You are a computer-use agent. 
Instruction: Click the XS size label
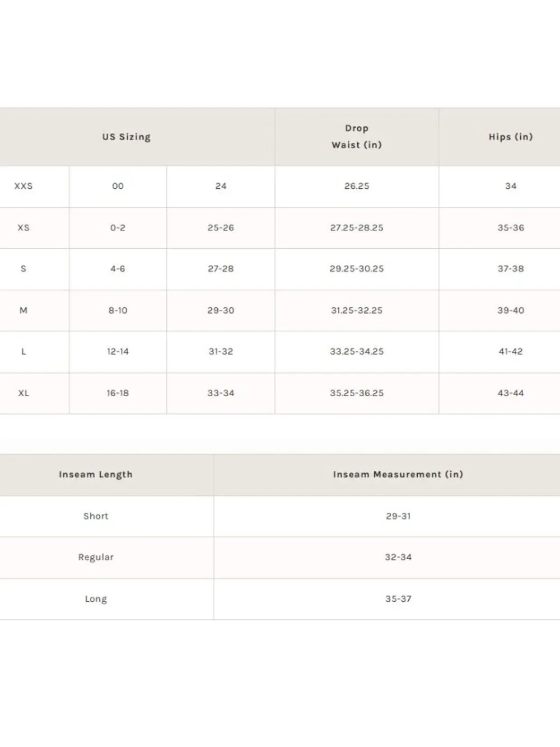click(24, 228)
